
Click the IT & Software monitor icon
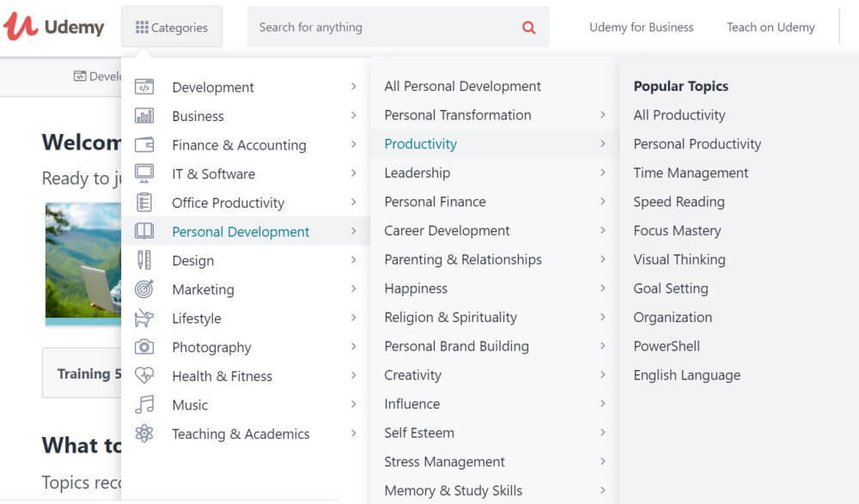click(x=144, y=173)
